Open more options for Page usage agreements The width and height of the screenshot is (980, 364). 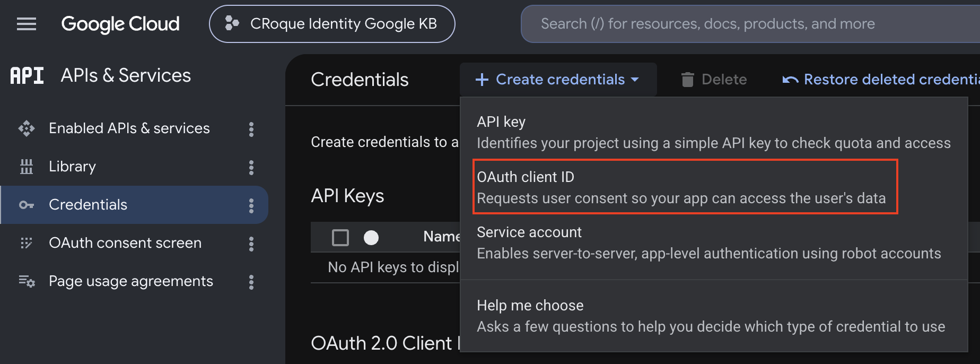point(251,282)
